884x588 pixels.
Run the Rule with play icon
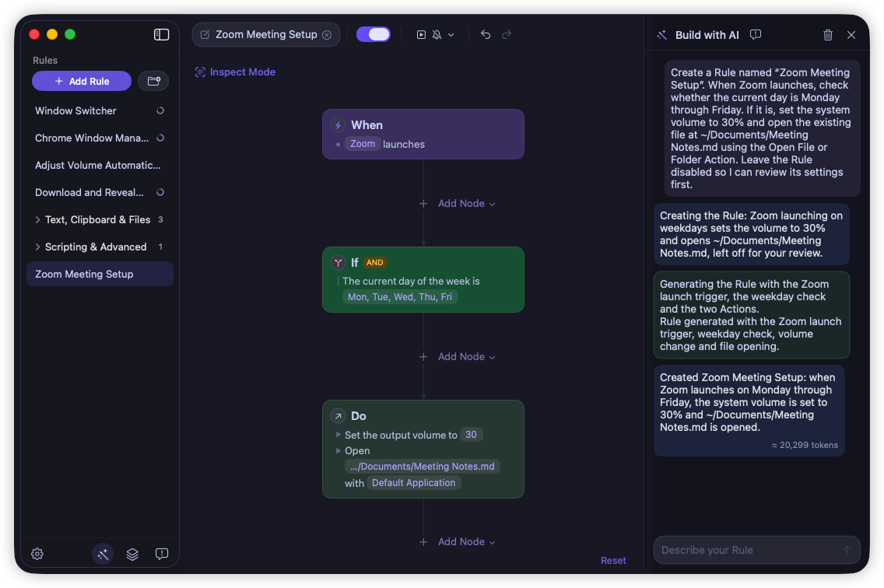point(421,35)
